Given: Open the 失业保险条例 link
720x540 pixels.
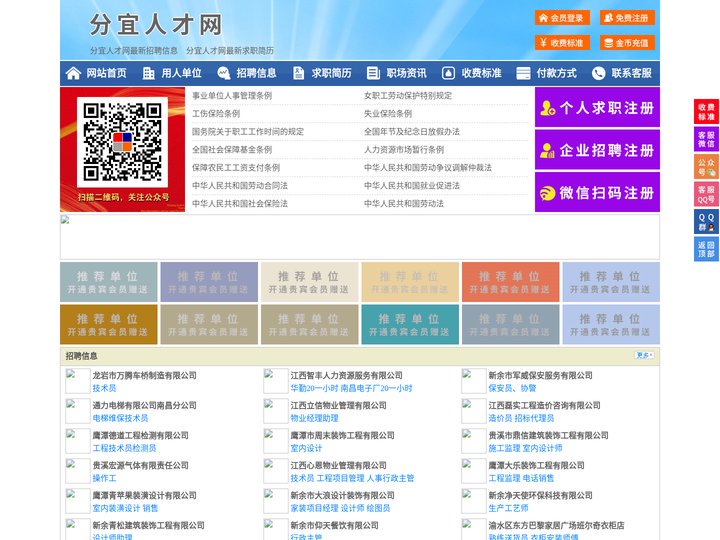Looking at the screenshot, I should [388, 113].
